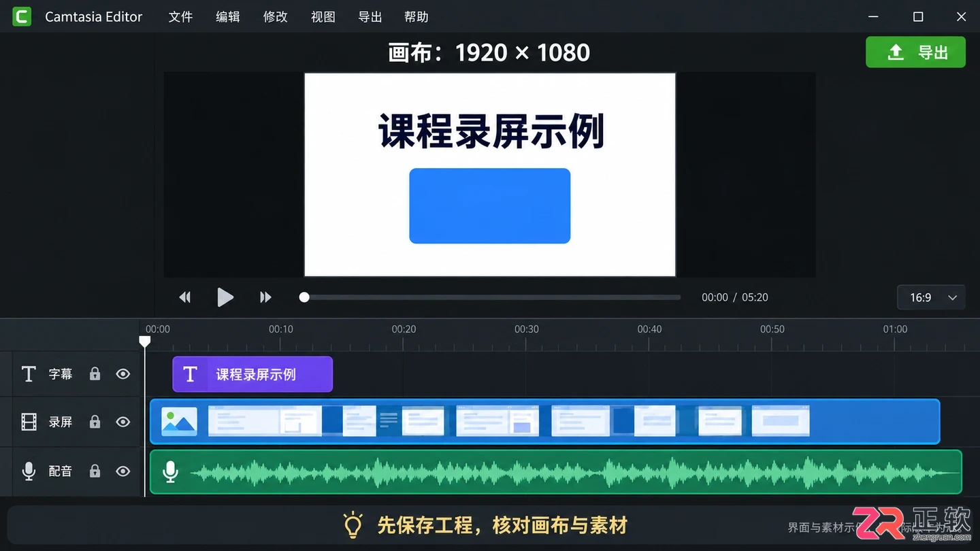Click the 配音 track label
Viewport: 980px width, 551px height.
(60, 471)
